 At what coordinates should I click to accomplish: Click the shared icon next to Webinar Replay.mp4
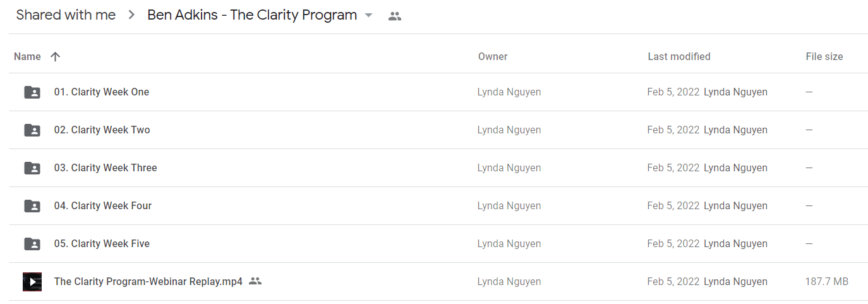[x=255, y=281]
